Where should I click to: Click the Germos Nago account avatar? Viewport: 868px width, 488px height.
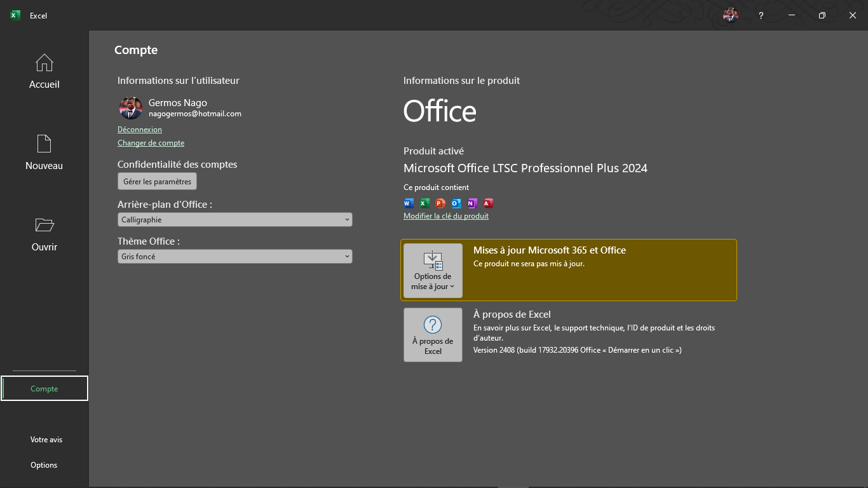click(x=131, y=108)
